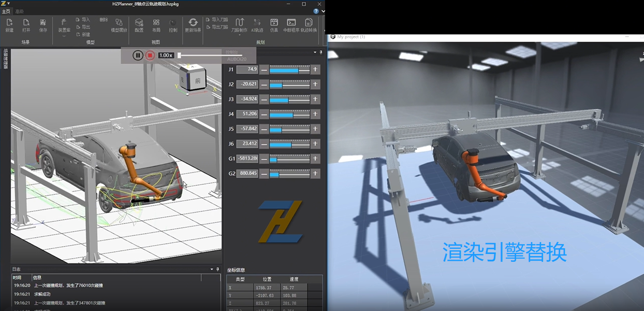
Task: Start the 仿真 simulation tool
Action: tap(274, 25)
